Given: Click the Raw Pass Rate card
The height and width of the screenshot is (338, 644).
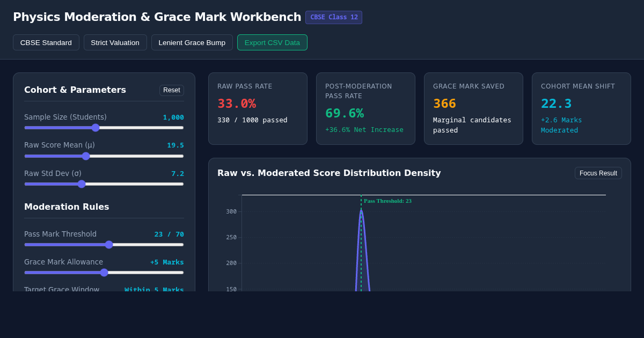Looking at the screenshot, I should click(258, 108).
